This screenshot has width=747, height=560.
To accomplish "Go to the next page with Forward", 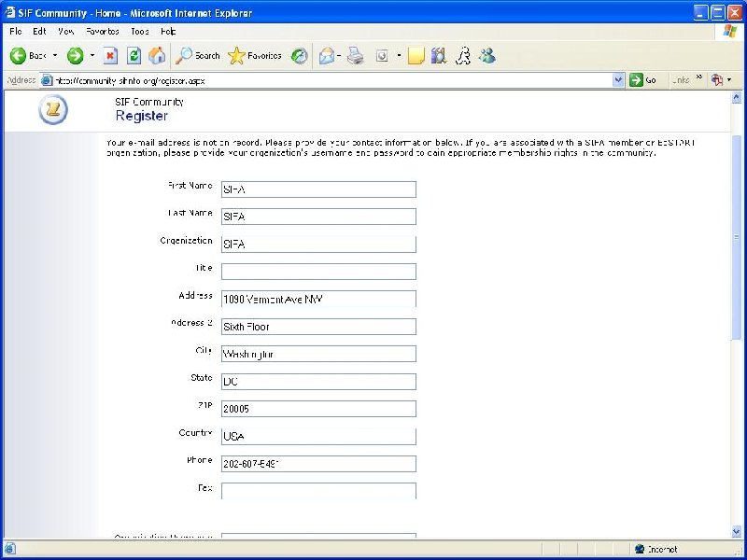I will 75,56.
